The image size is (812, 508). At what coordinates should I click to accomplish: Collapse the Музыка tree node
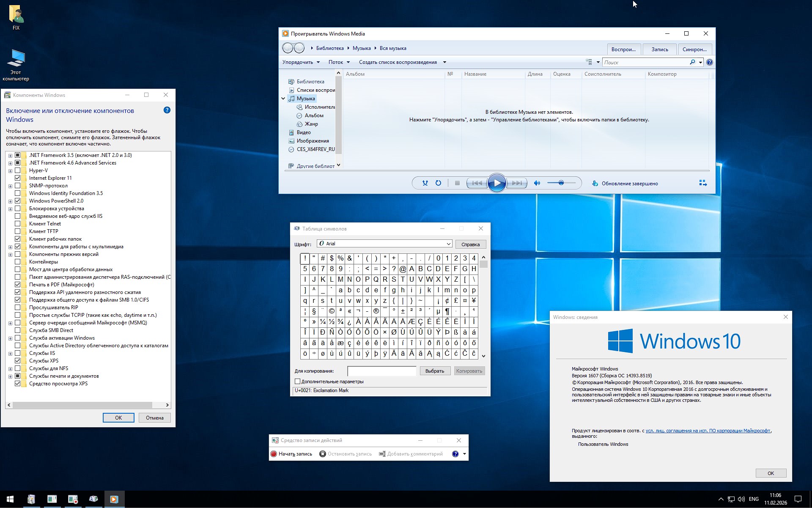pos(283,98)
